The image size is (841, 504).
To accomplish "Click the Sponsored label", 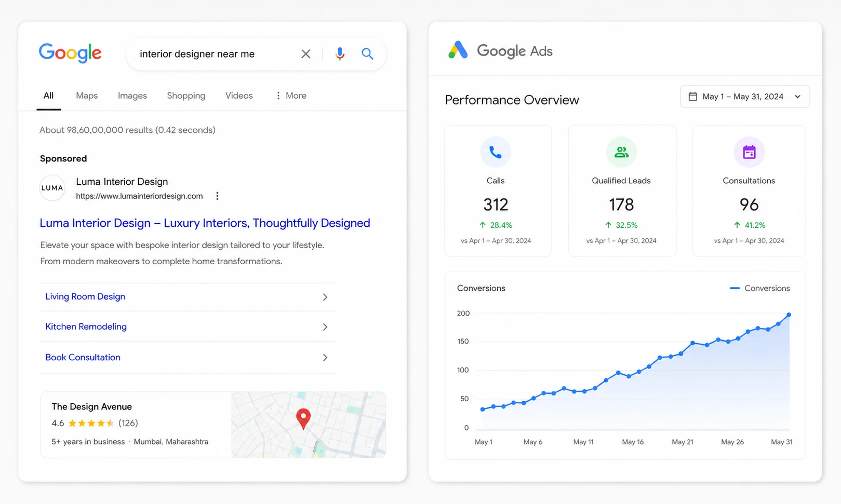I will [63, 158].
